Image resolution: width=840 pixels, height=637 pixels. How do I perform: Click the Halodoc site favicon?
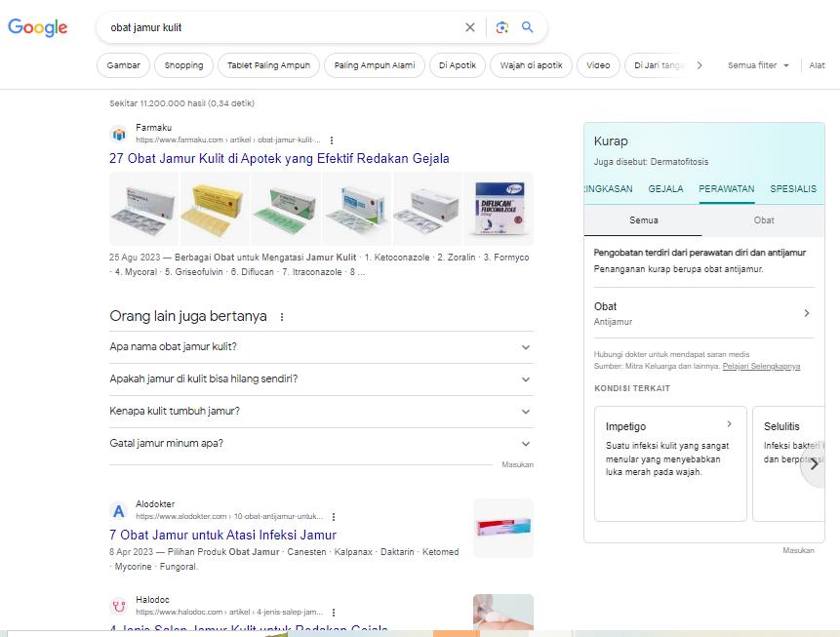click(x=118, y=606)
